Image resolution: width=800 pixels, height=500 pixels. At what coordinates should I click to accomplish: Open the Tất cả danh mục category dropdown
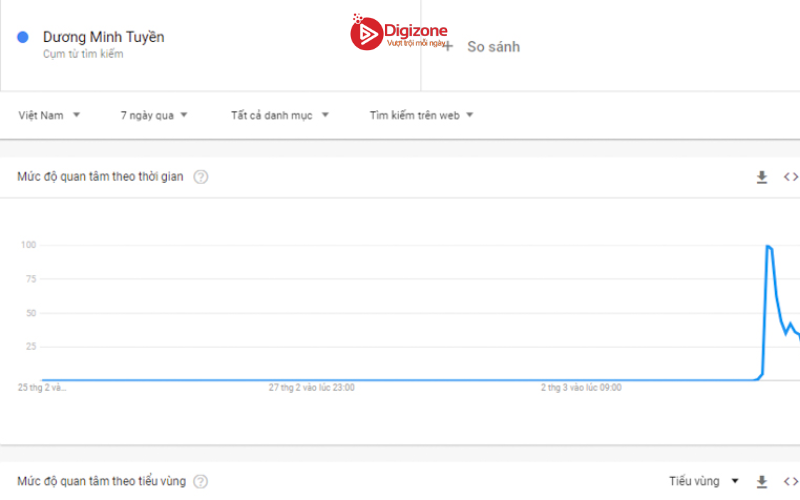pyautogui.click(x=280, y=115)
